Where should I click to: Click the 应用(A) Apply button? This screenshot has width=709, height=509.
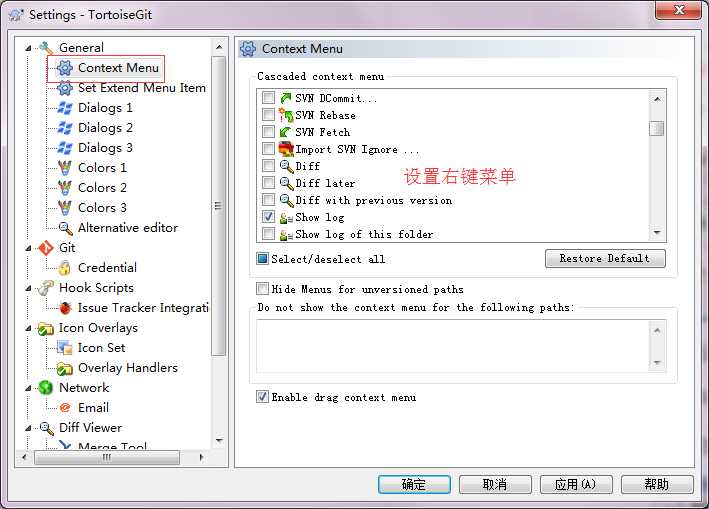576,485
